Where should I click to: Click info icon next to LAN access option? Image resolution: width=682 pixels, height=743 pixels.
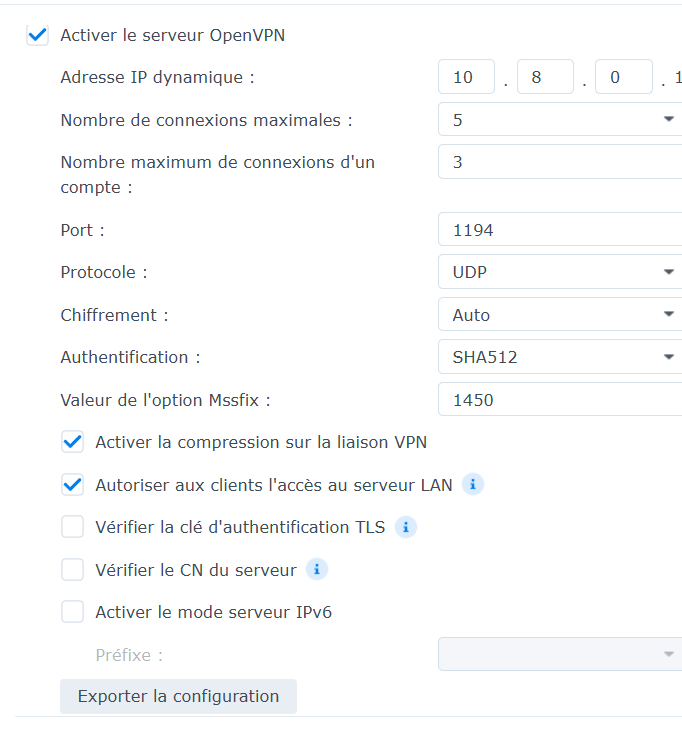(473, 485)
